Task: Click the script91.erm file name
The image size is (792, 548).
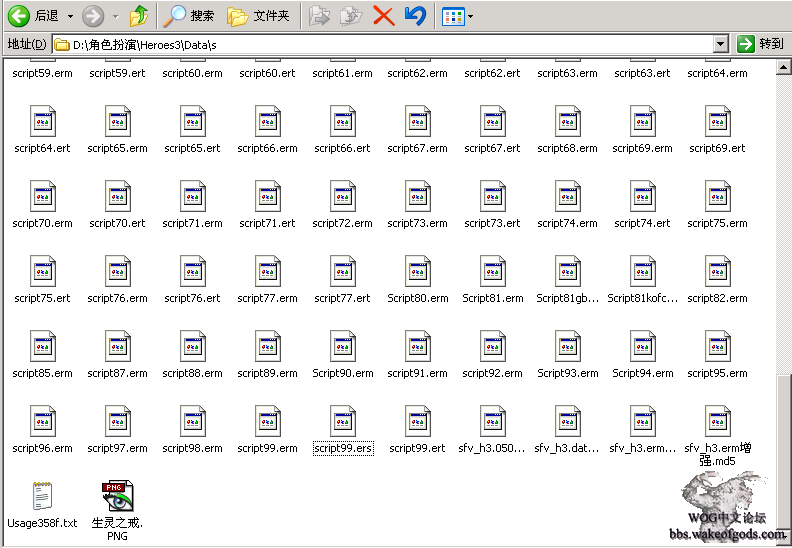Action: [x=417, y=373]
